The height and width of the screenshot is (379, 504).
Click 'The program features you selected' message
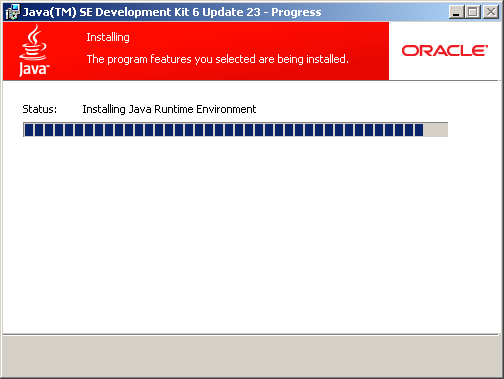(x=217, y=59)
